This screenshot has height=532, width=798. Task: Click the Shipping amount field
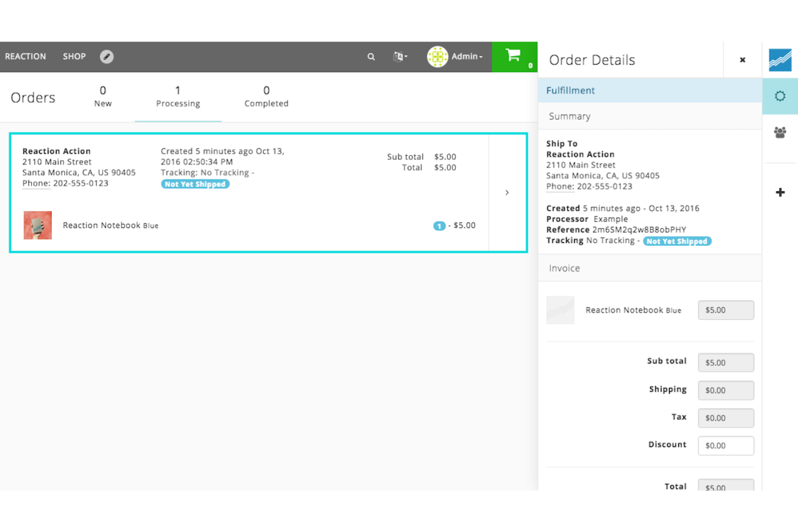coord(726,390)
